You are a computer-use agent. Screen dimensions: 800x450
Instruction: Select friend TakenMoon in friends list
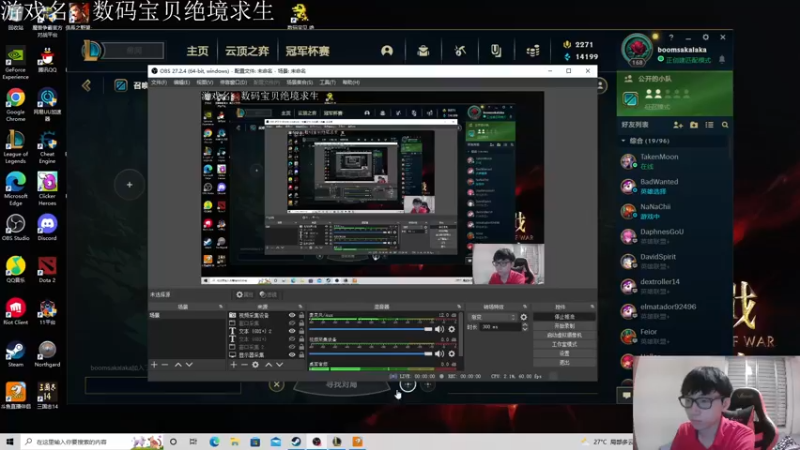coord(673,161)
